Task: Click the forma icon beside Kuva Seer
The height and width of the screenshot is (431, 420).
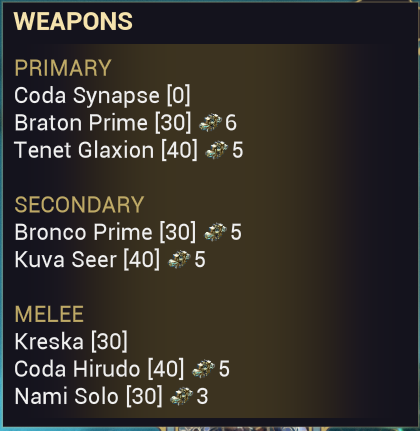Action: [x=179, y=259]
